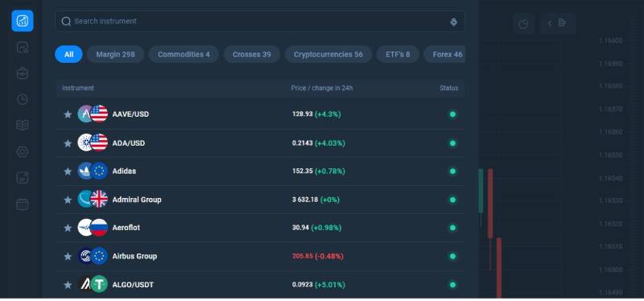Image resolution: width=644 pixels, height=301 pixels.
Task: Click the microphone voice search icon
Action: [x=454, y=23]
